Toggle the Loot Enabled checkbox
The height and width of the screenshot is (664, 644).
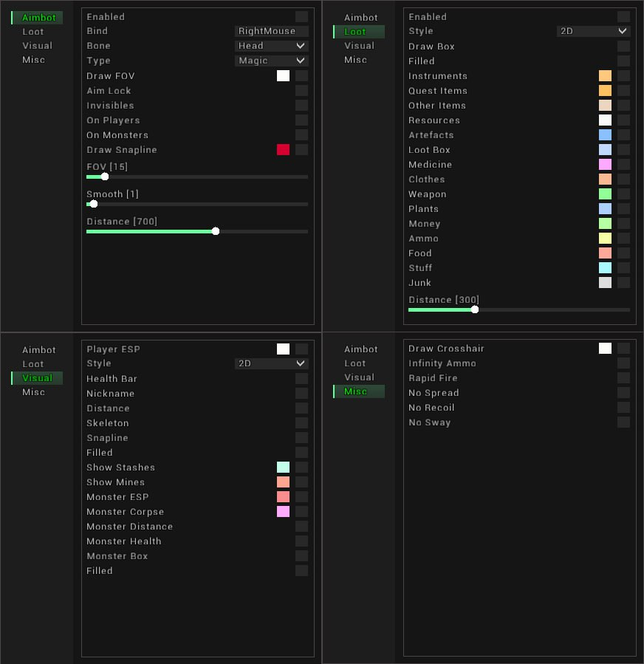pyautogui.click(x=623, y=16)
